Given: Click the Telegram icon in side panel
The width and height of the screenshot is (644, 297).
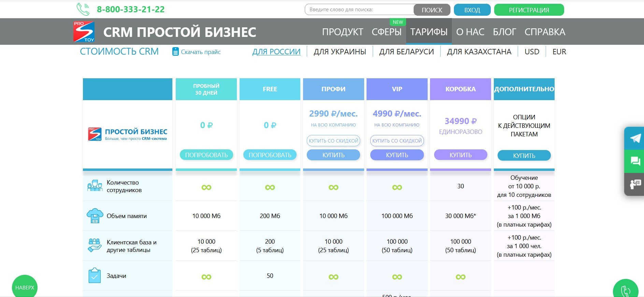Looking at the screenshot, I should point(635,138).
